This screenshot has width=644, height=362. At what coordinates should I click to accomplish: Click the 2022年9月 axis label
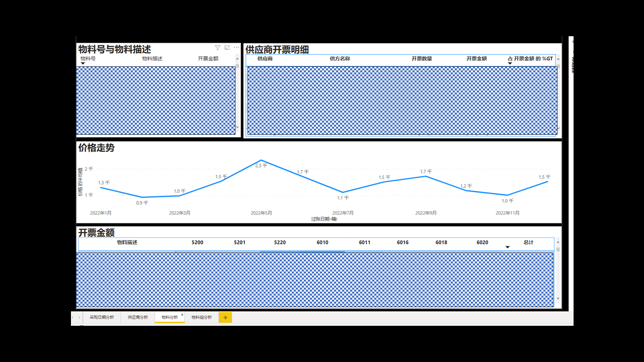(426, 213)
